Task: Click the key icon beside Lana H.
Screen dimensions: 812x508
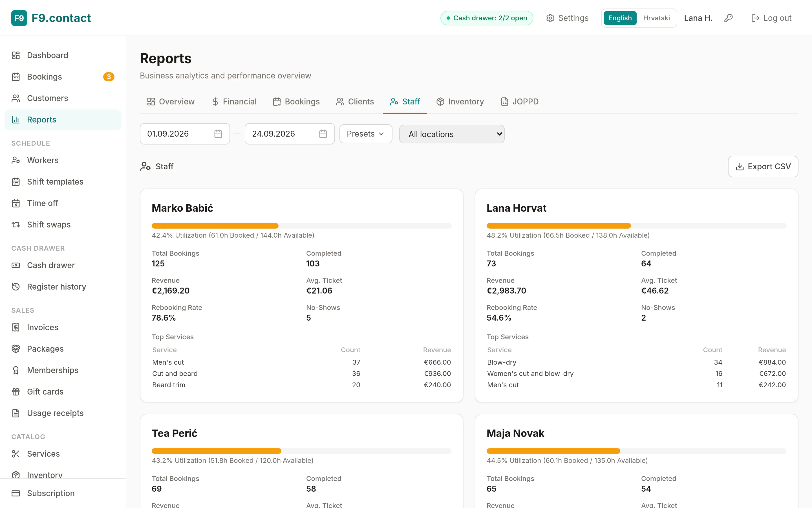Action: 729,18
